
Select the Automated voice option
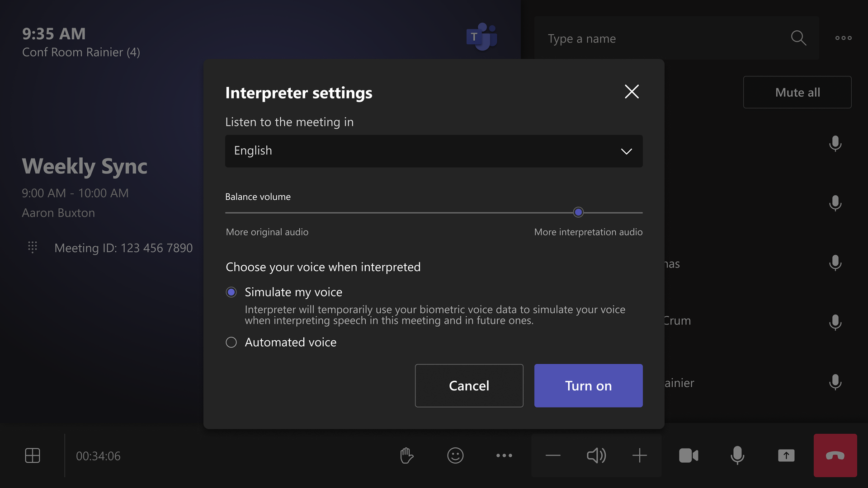pos(231,342)
